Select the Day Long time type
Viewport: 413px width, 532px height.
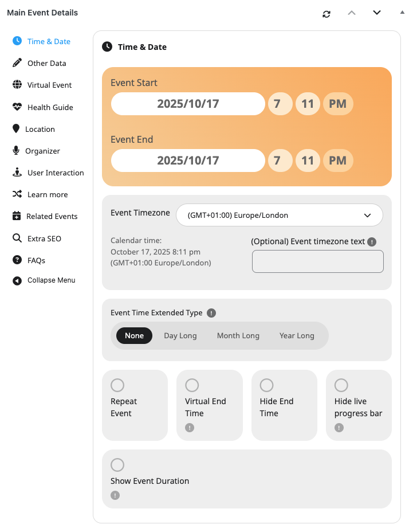[x=180, y=336]
